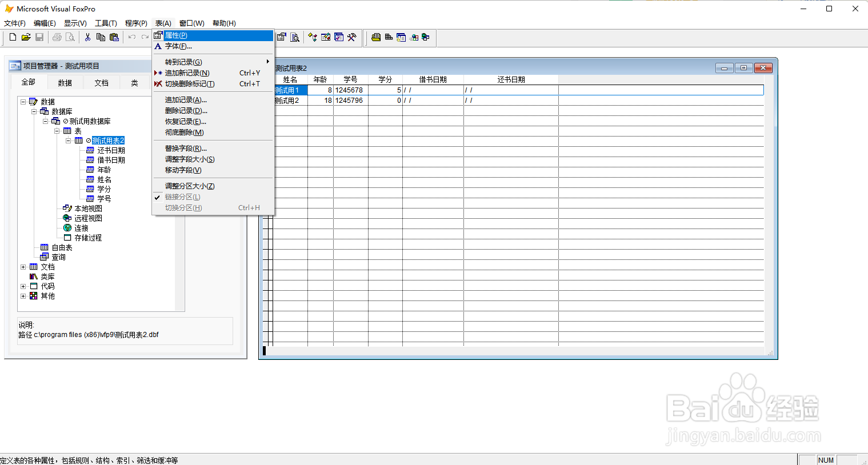Screen dimensions: 868x465
Task: Expand the 其他 tree node
Action: click(x=23, y=296)
